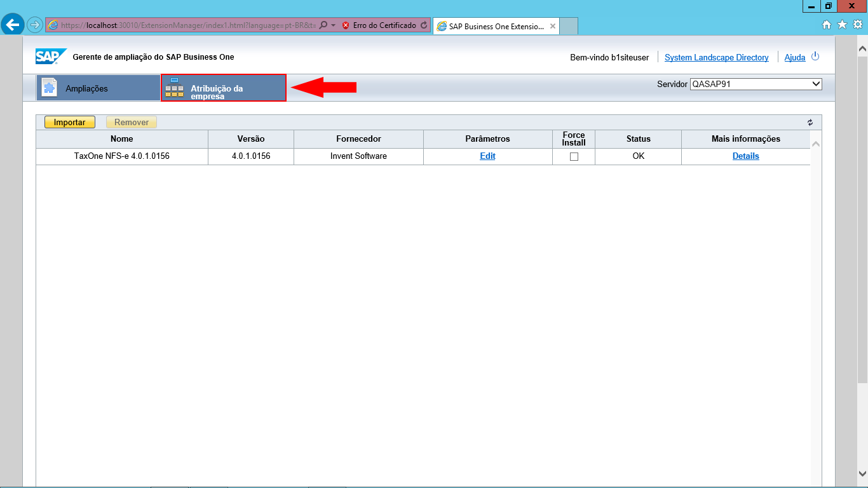This screenshot has height=488, width=868.
Task: Click the Invent Software supplier cell
Action: (358, 156)
